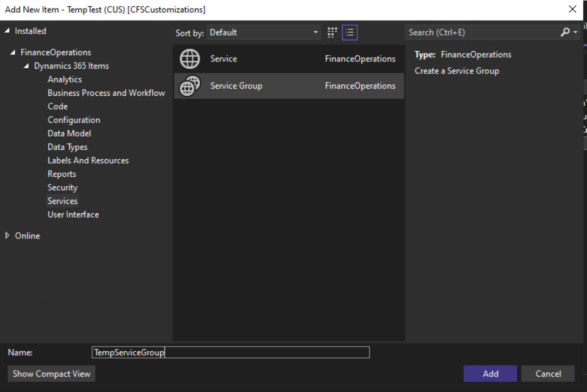Select the Service Group multi-globe icon
Screen dimensions: 587x392
point(190,86)
